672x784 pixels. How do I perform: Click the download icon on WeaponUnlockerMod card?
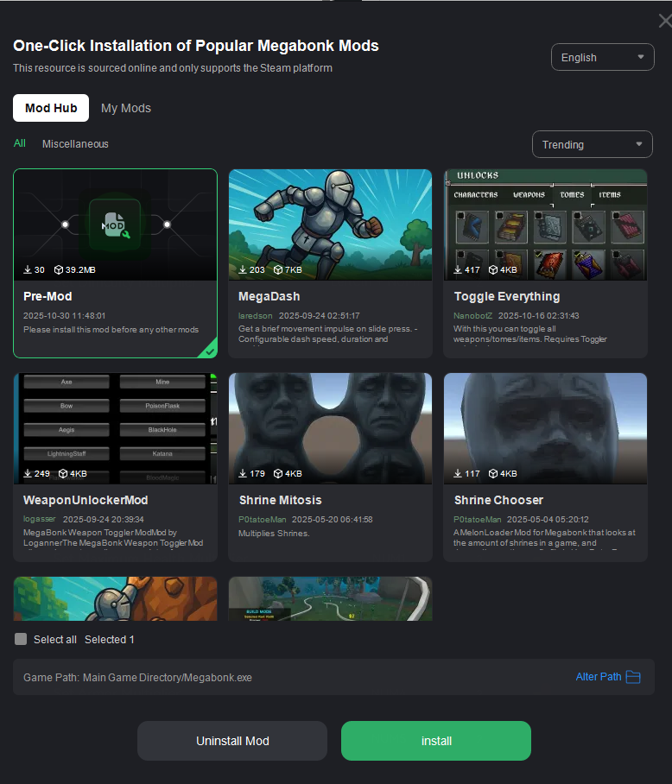29,473
